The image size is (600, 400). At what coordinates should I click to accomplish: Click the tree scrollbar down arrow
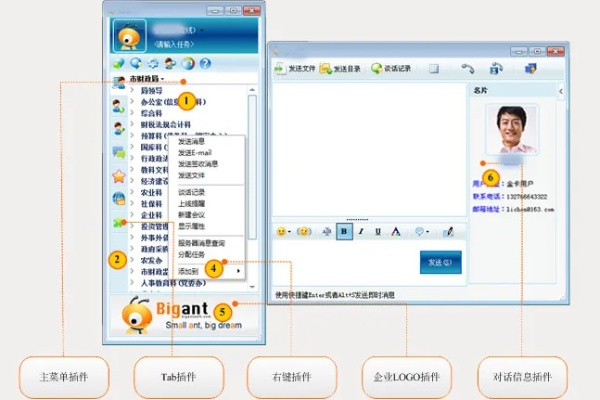[x=252, y=287]
